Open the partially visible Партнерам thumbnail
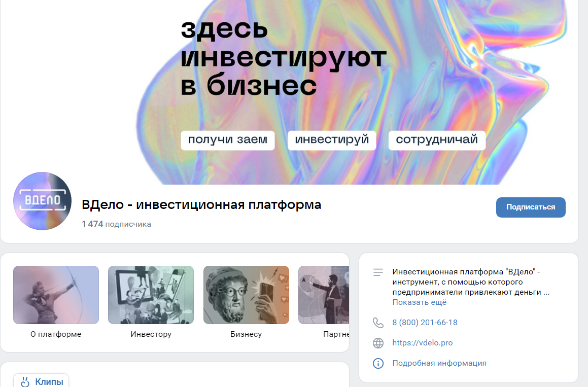Viewport: 588px width, 387px height. tap(324, 295)
